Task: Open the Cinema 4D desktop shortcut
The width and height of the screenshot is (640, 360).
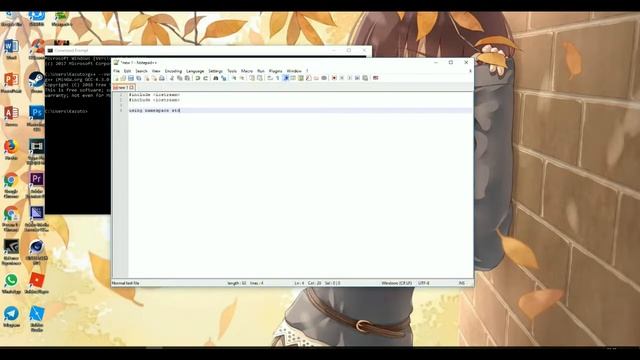Action: pos(37,251)
